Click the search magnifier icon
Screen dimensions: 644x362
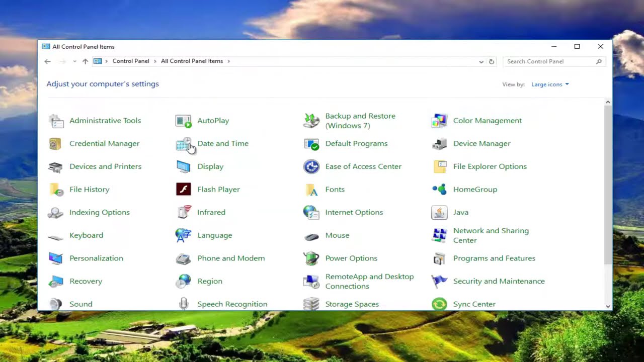pyautogui.click(x=599, y=61)
